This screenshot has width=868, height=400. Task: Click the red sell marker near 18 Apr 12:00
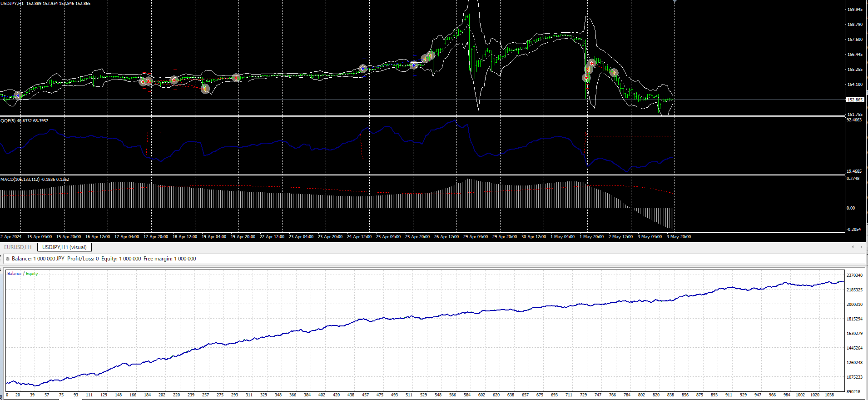pyautogui.click(x=174, y=80)
